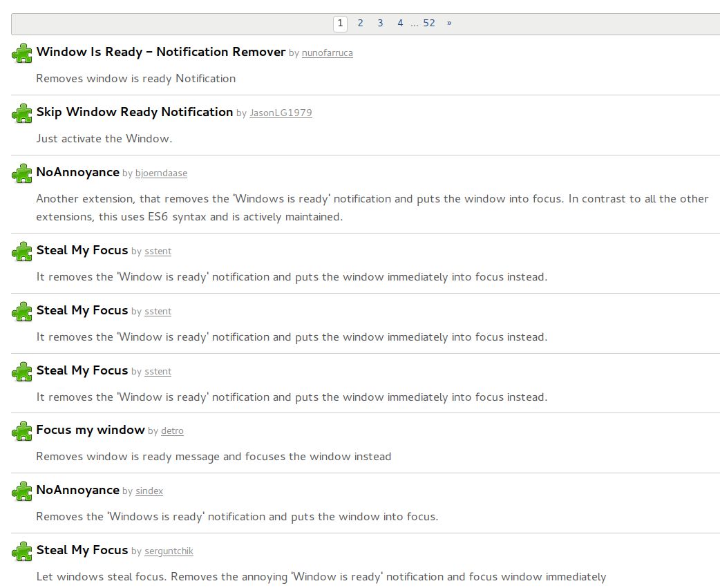Click the author link detro
Image resolution: width=720 pixels, height=588 pixels.
point(172,431)
